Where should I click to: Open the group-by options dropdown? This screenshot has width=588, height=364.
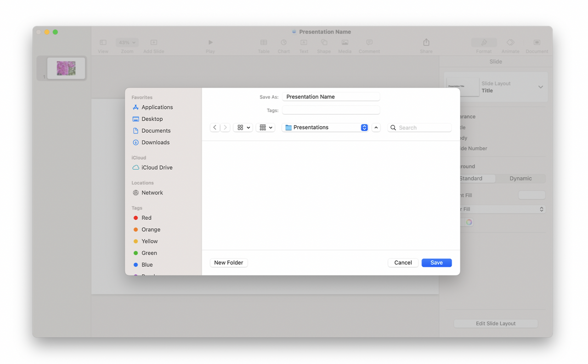(x=266, y=128)
